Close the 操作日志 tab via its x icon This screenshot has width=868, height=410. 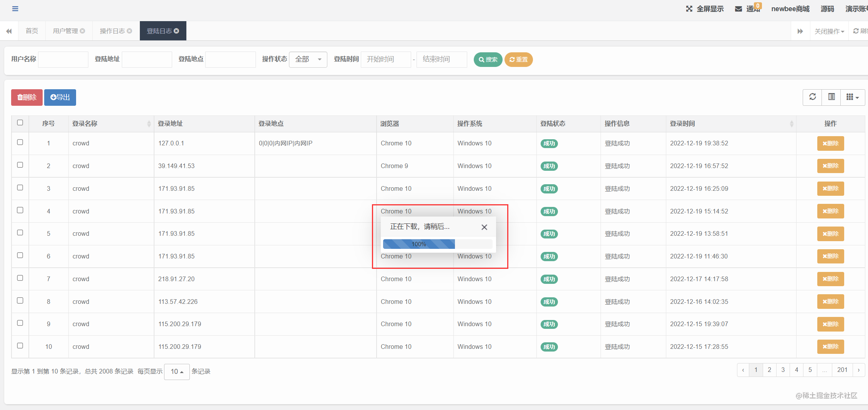(x=129, y=31)
